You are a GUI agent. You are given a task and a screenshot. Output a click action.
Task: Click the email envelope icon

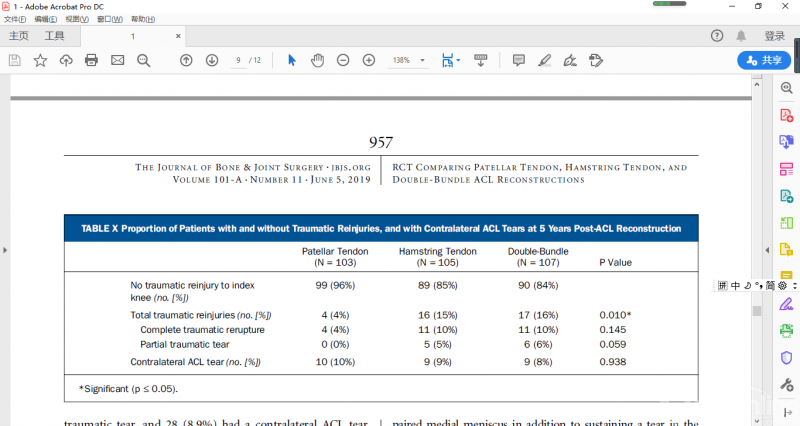(x=117, y=60)
